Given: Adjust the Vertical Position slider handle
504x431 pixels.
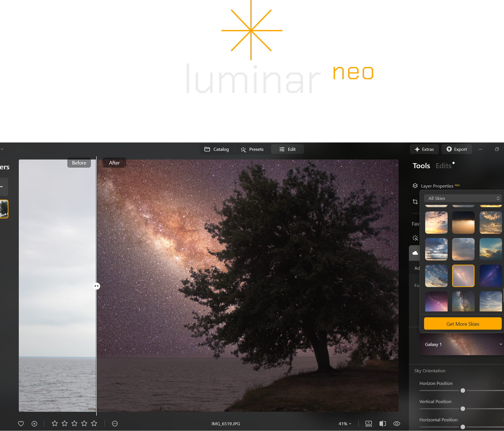Looking at the screenshot, I should (463, 409).
